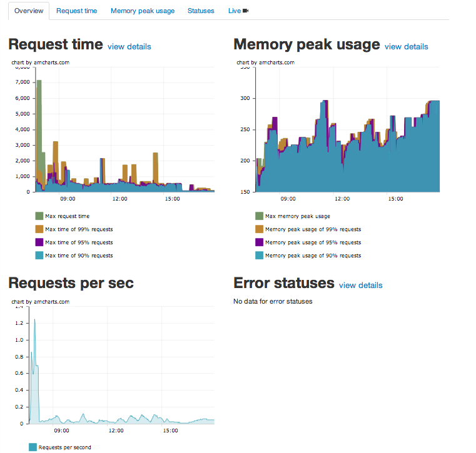Click Max memory peak usage legend label
The width and height of the screenshot is (476, 453).
coord(298,216)
